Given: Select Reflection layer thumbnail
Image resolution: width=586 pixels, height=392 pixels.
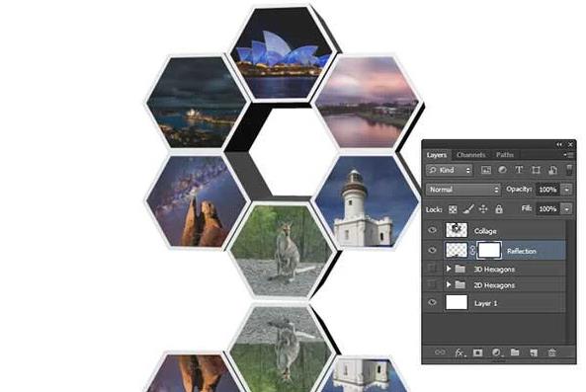Looking at the screenshot, I should 457,250.
